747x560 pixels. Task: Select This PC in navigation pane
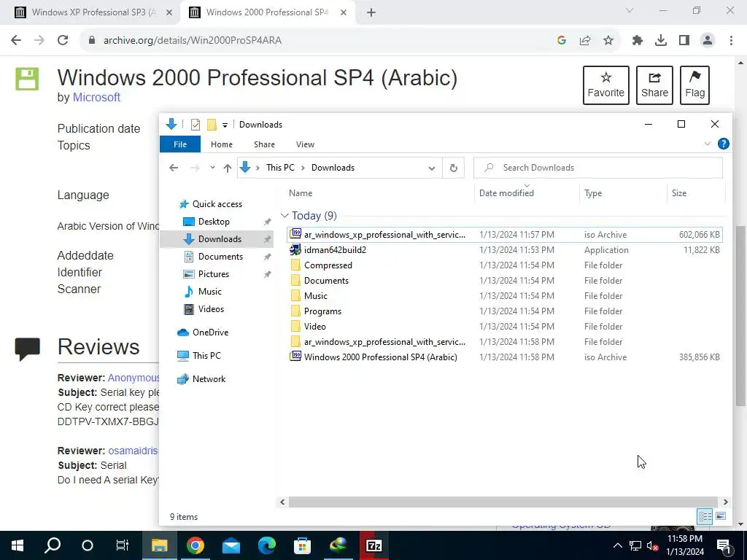[206, 356]
